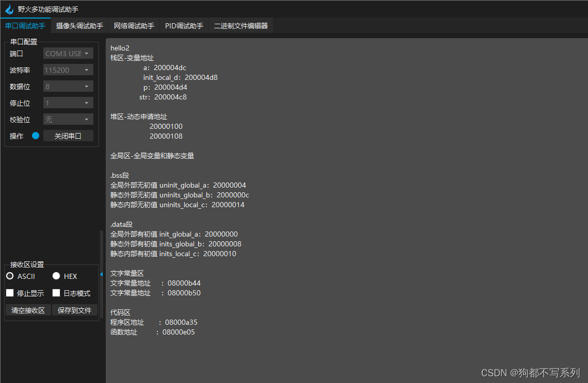Click the 文字常量地址 08000b44 line
The height and width of the screenshot is (383, 588).
(x=156, y=283)
